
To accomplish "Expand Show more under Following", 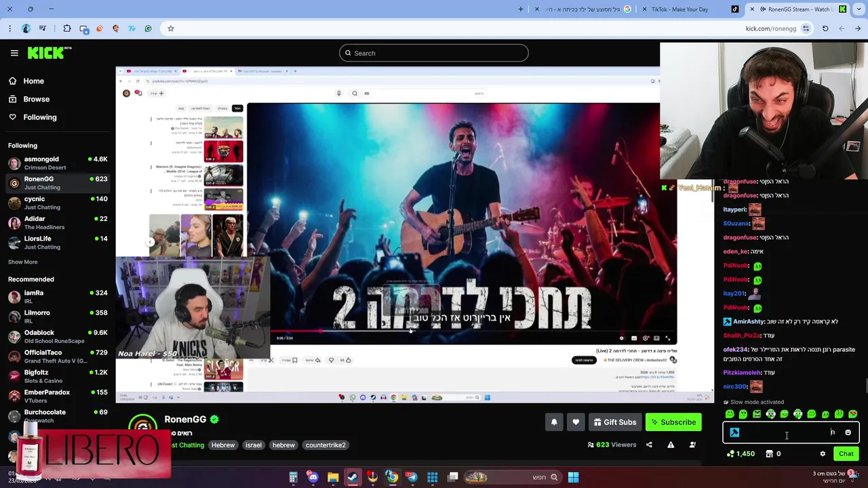I will coord(22,262).
